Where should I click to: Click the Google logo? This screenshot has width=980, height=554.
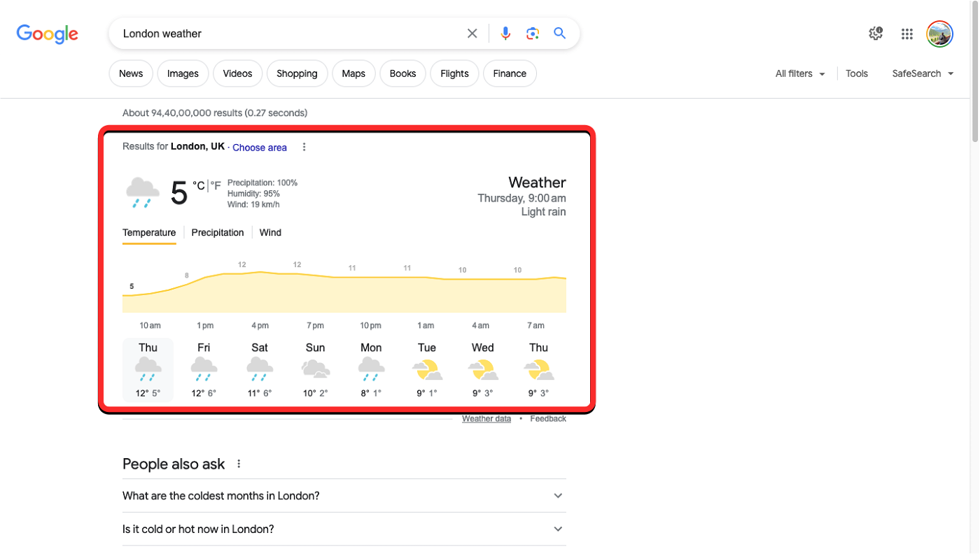(x=48, y=34)
